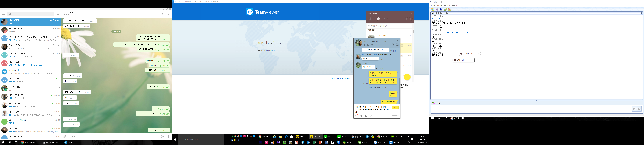Open KakaoTalk main window menu icon
Screen dimensions: 644x145
411,19
